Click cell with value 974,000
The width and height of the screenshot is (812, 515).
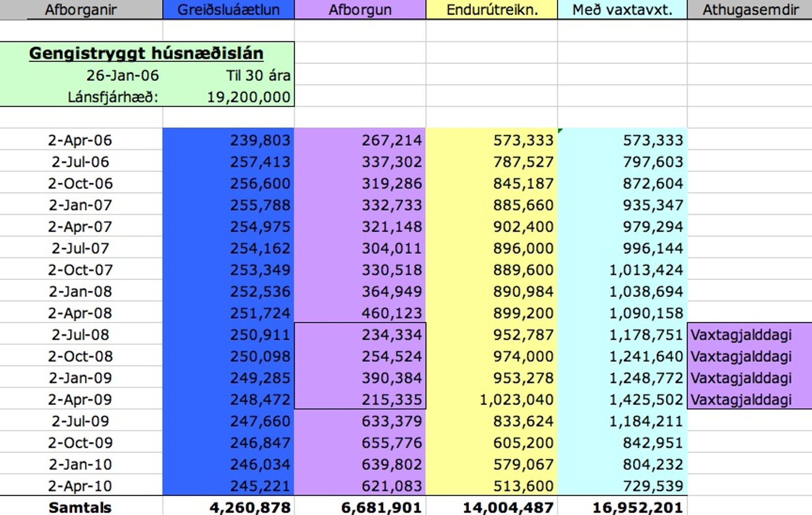pos(492,356)
